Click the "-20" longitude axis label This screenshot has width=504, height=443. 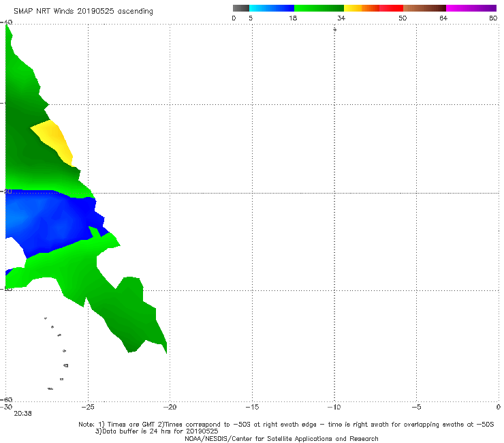point(170,407)
